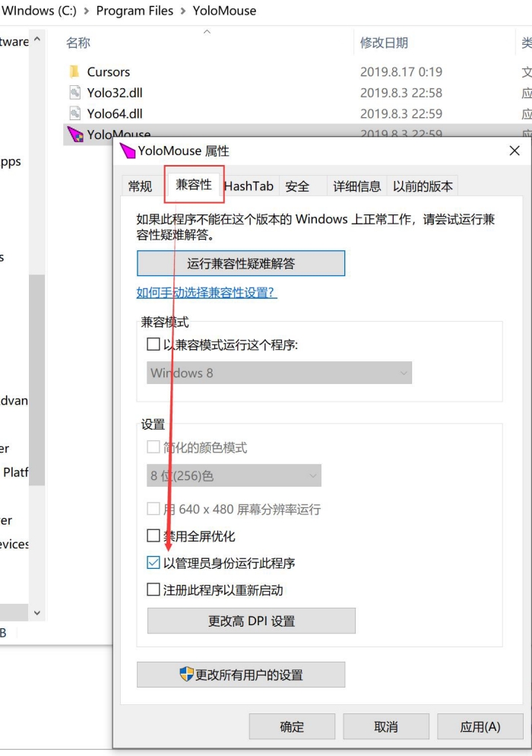This screenshot has height=756, width=532.
Task: Uncheck run as administrator checkbox
Action: [154, 564]
